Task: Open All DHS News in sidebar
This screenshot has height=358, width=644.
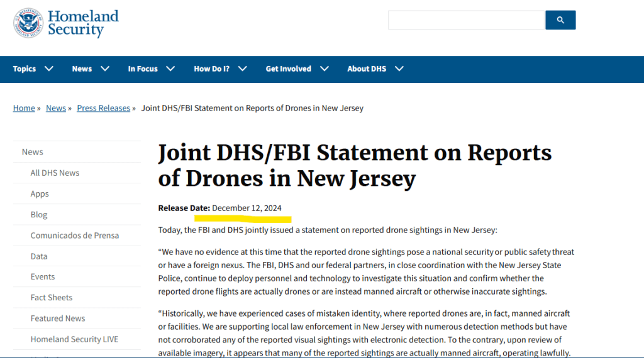Action: click(x=55, y=173)
